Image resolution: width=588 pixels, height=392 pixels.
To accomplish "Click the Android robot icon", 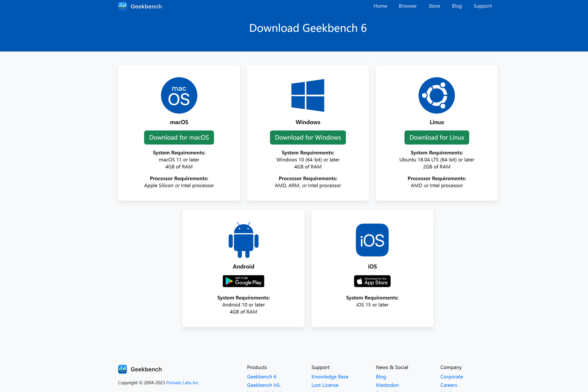I will pos(244,240).
